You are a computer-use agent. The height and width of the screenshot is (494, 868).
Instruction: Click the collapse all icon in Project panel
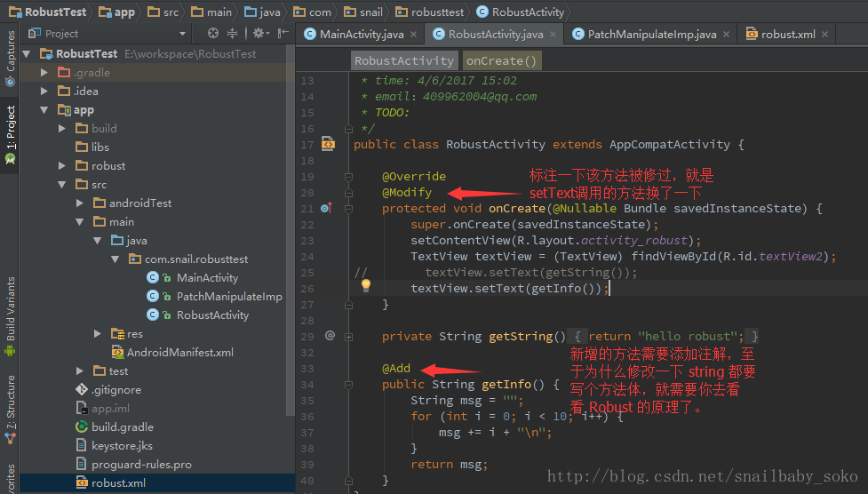[x=233, y=33]
